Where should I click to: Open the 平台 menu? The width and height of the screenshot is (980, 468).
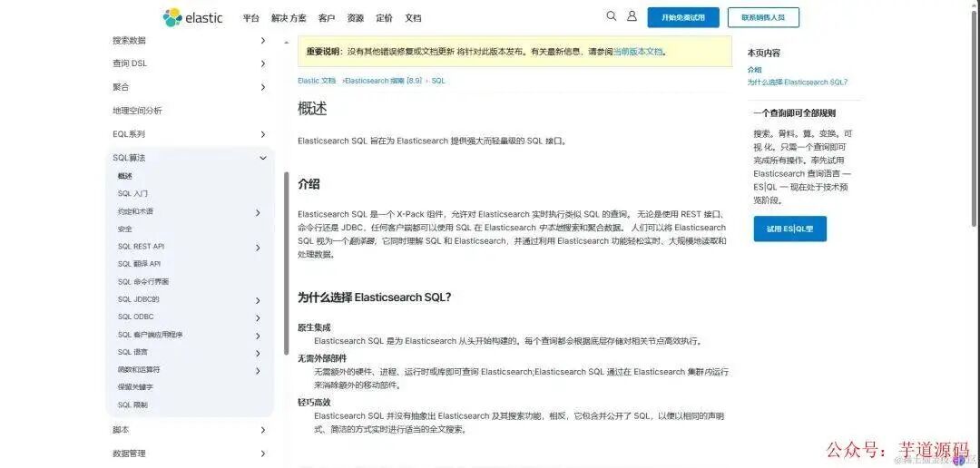pyautogui.click(x=251, y=18)
